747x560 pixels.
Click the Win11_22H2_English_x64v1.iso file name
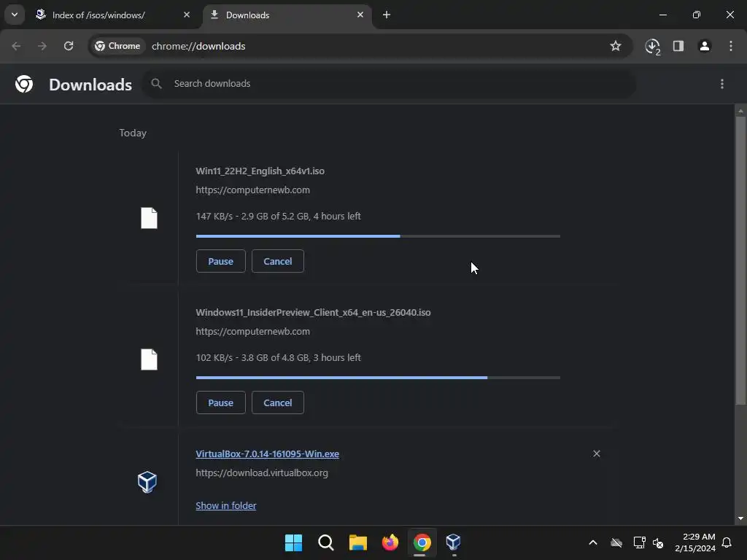260,171
